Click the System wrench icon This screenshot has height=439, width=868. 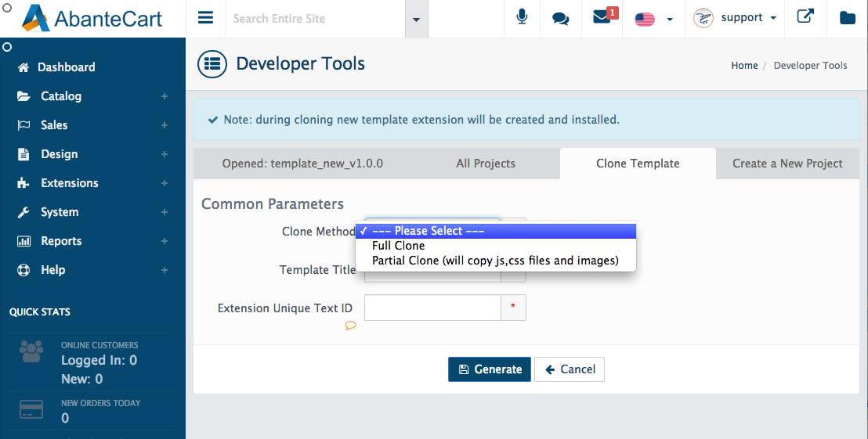pyautogui.click(x=24, y=212)
